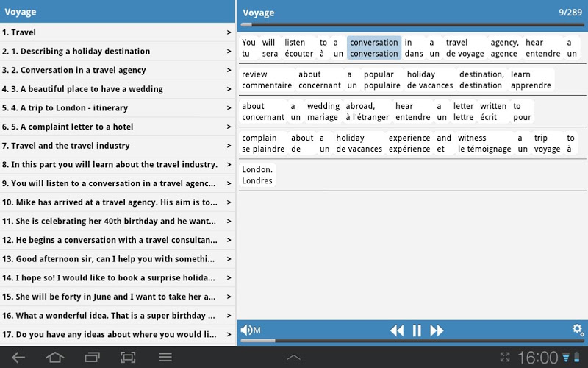Tap the highlighted word 'conversation'
Screen dimensions: 588x368
pos(374,48)
